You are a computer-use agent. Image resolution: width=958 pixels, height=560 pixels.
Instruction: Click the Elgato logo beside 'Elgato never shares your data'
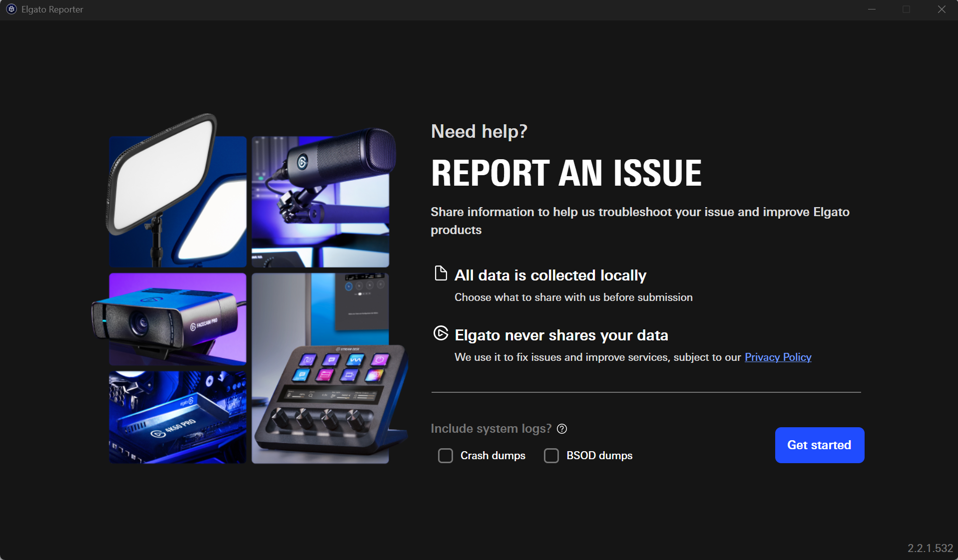[440, 334]
